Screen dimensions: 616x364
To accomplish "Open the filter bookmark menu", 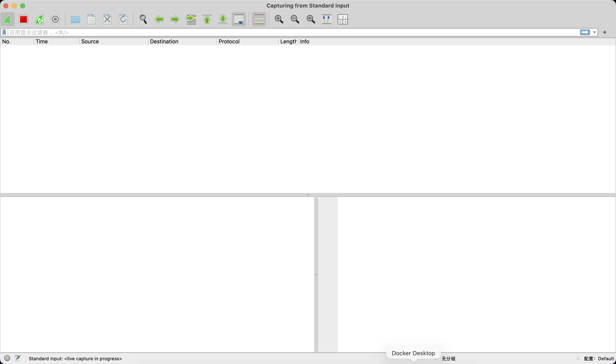I will click(4, 32).
